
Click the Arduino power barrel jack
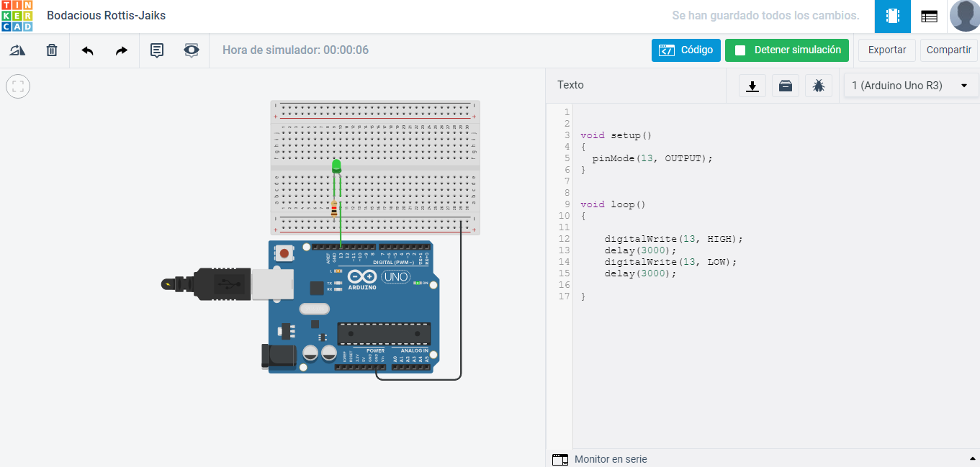coord(278,358)
